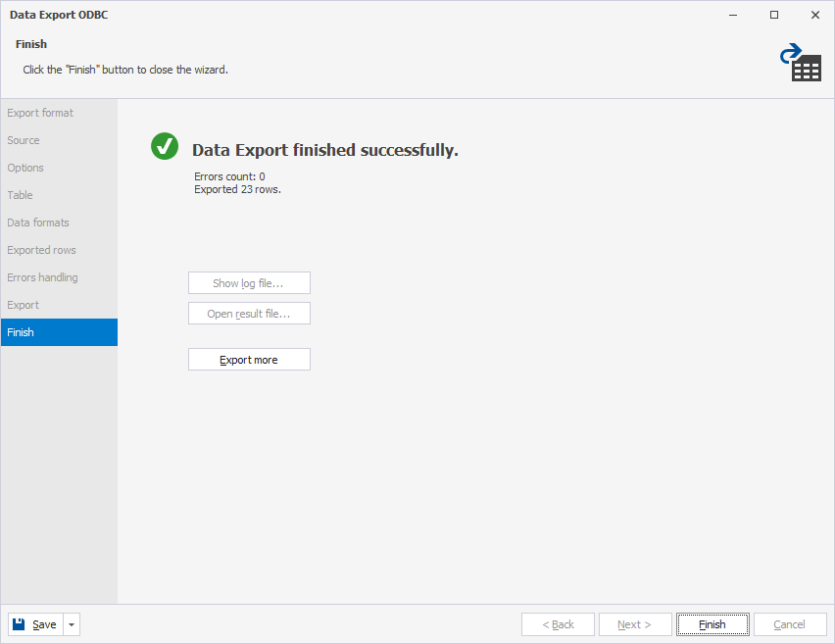Image resolution: width=835 pixels, height=644 pixels.
Task: Open the Exported rows step
Action: [41, 250]
